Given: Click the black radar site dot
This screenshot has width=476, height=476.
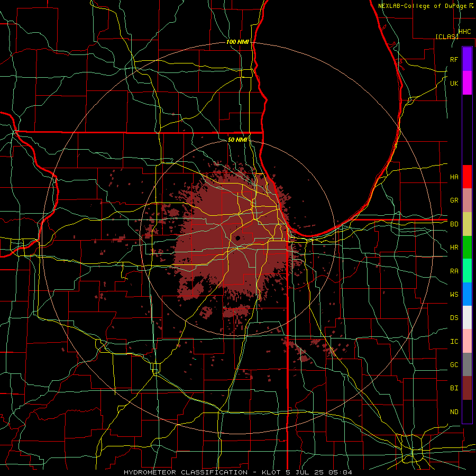Looking at the screenshot, I should 238,238.
